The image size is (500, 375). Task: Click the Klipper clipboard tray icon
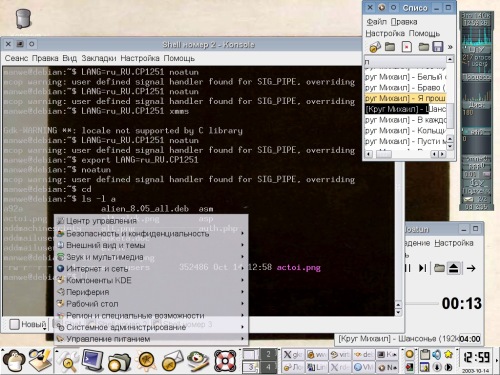point(425,354)
